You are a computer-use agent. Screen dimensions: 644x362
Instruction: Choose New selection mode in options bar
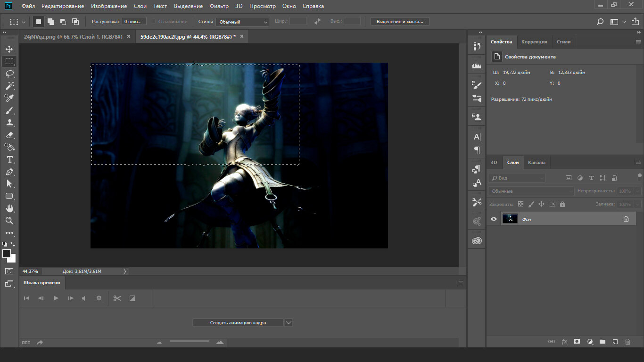[x=39, y=22]
